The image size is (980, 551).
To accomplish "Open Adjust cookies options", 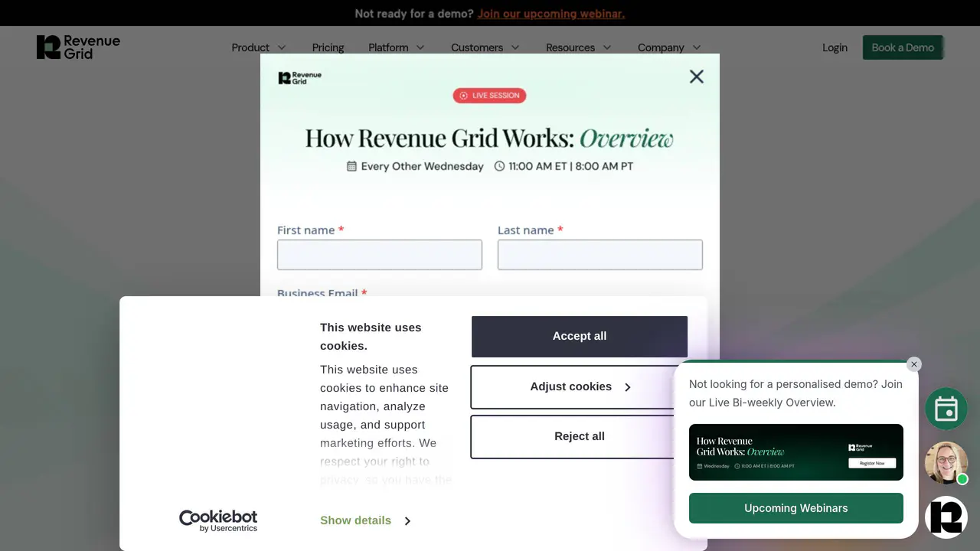I will pos(580,387).
